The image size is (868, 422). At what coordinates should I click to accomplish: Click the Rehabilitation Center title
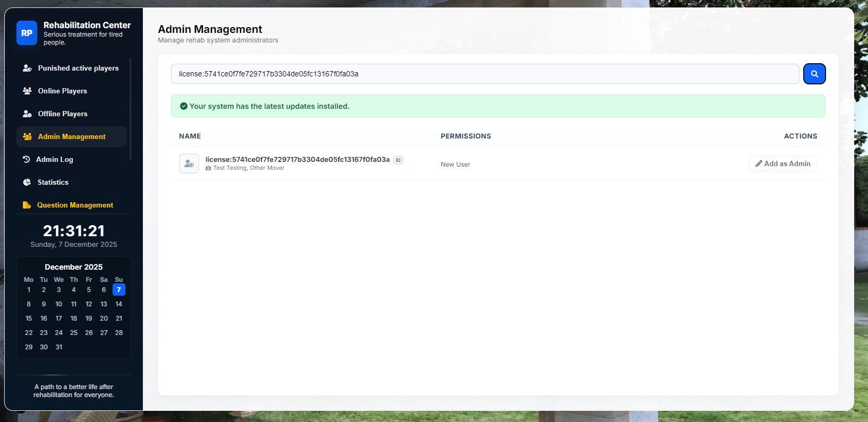(87, 25)
